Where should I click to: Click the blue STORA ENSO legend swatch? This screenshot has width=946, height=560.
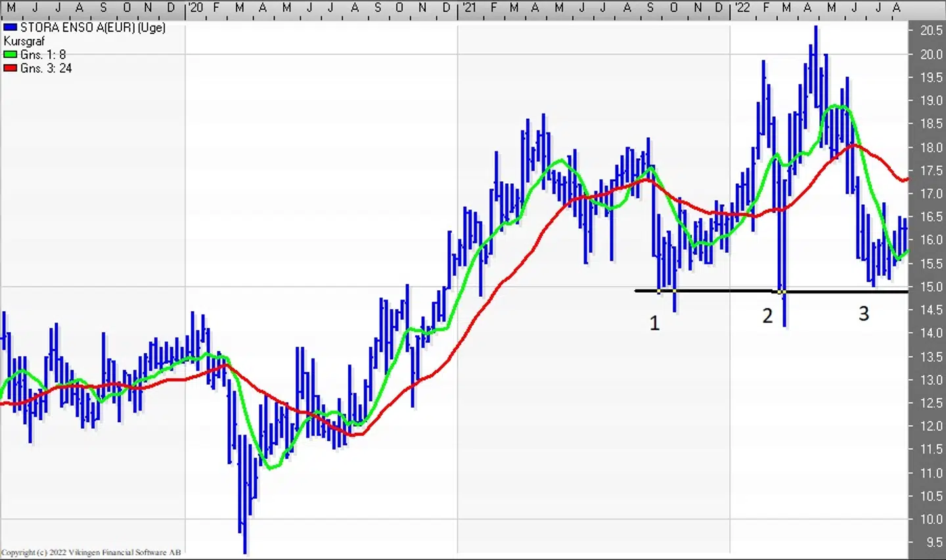tap(10, 28)
